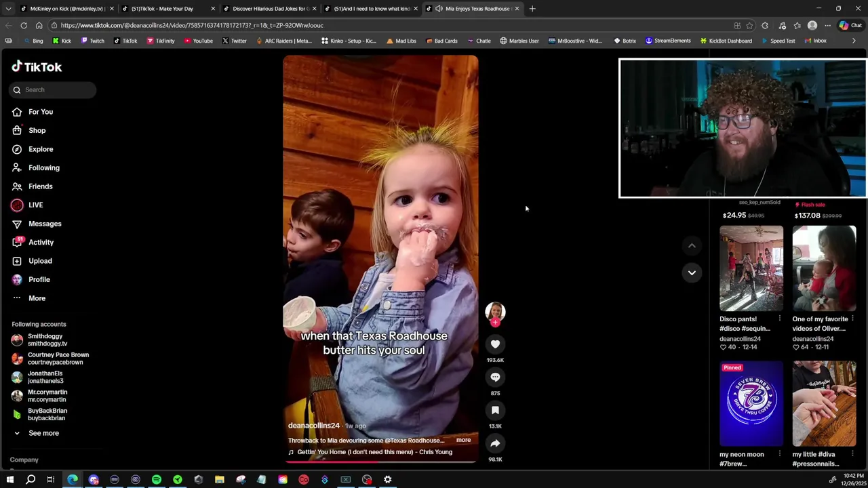Open the pinned 7 Brew video thumbnail
Viewport: 868px width, 488px height.
click(751, 404)
